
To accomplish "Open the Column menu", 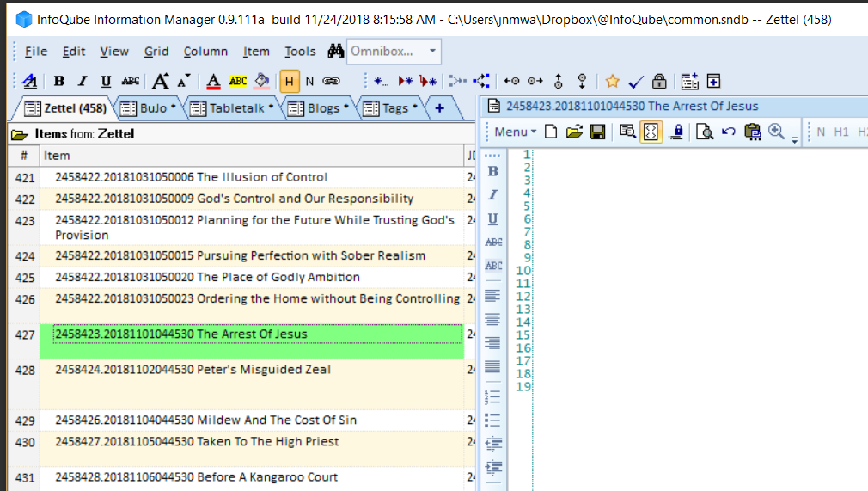I will [205, 52].
